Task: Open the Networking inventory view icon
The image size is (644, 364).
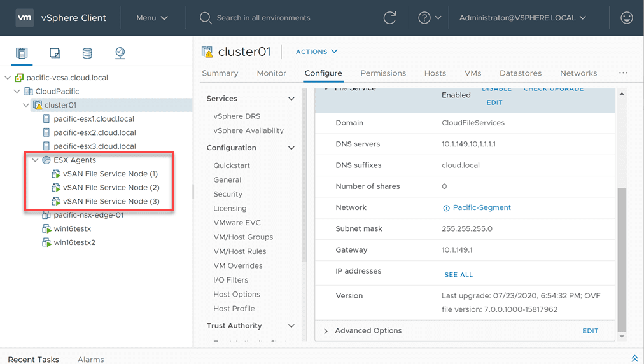Action: tap(120, 53)
